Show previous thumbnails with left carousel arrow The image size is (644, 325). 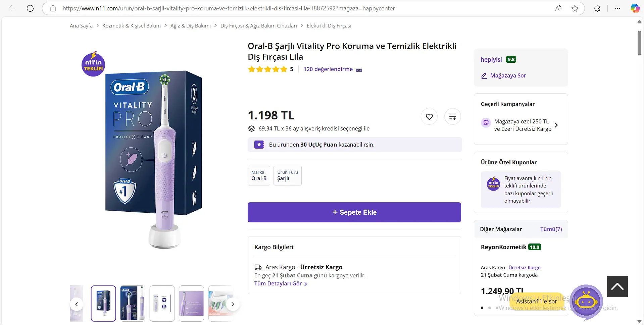tap(77, 304)
